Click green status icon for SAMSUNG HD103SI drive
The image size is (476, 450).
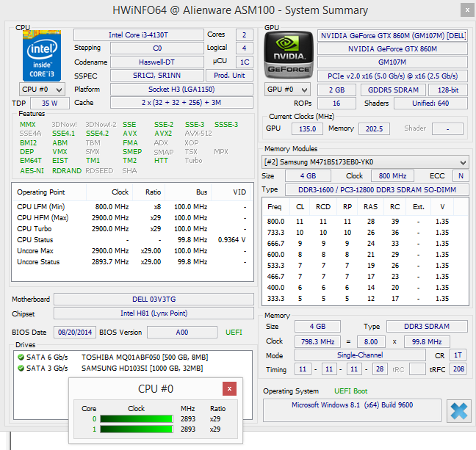(21, 368)
